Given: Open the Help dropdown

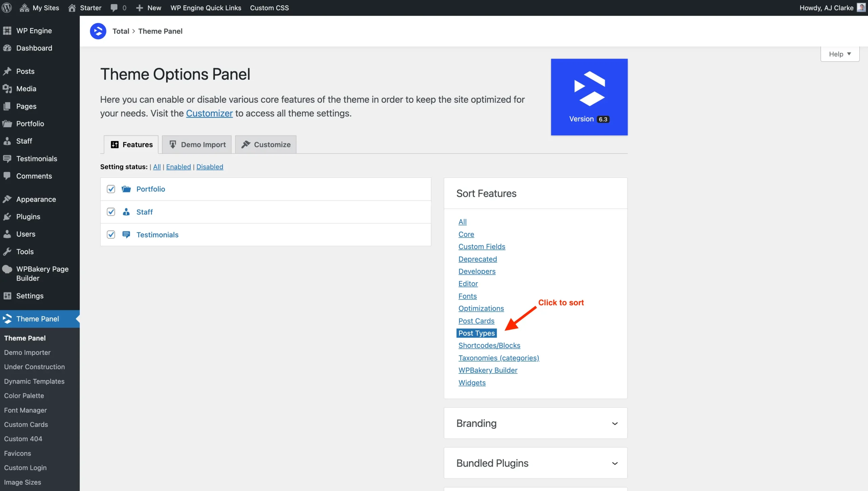Looking at the screenshot, I should point(840,54).
